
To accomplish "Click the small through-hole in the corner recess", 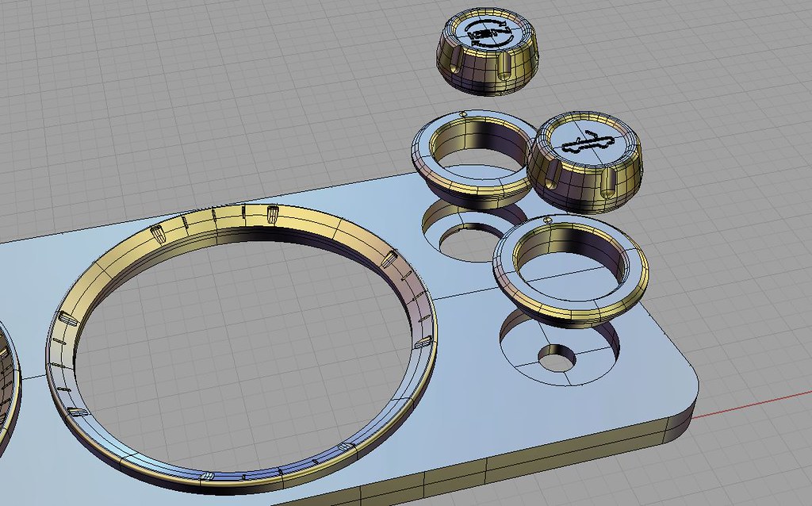I will (558, 359).
